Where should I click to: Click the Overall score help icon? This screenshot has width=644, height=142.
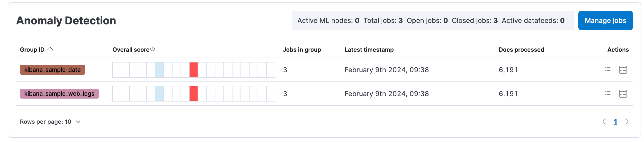(x=152, y=49)
